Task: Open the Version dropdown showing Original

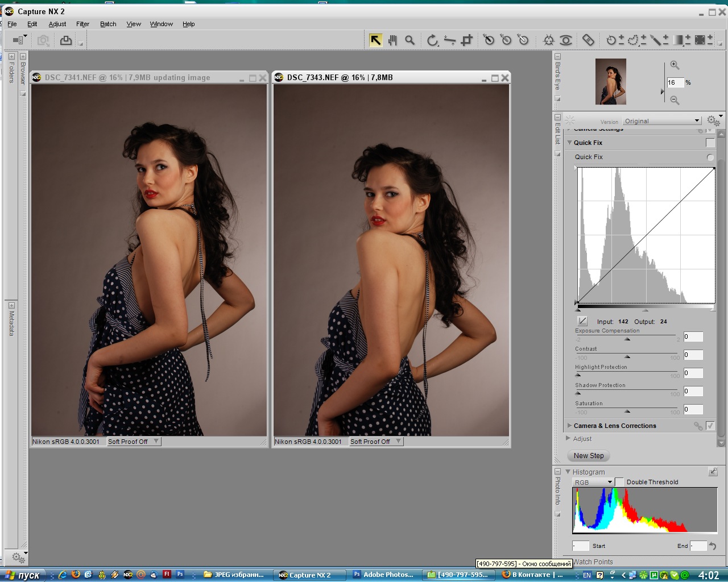Action: (x=662, y=121)
